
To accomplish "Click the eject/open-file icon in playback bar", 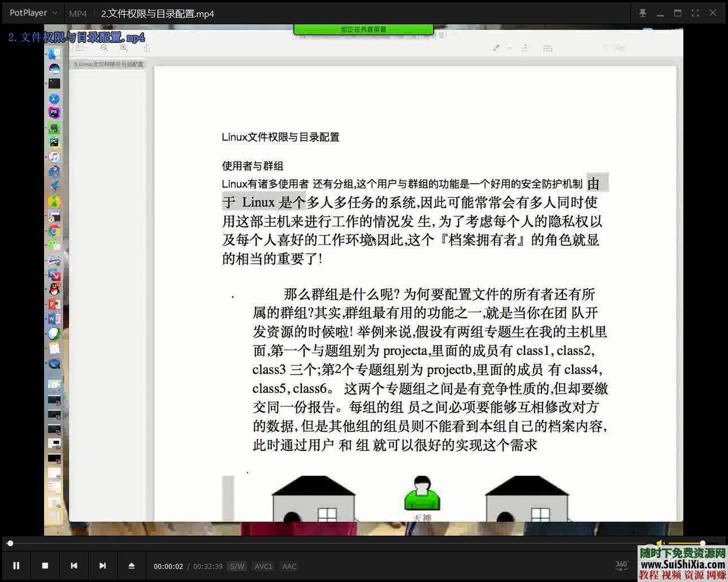I will click(132, 566).
